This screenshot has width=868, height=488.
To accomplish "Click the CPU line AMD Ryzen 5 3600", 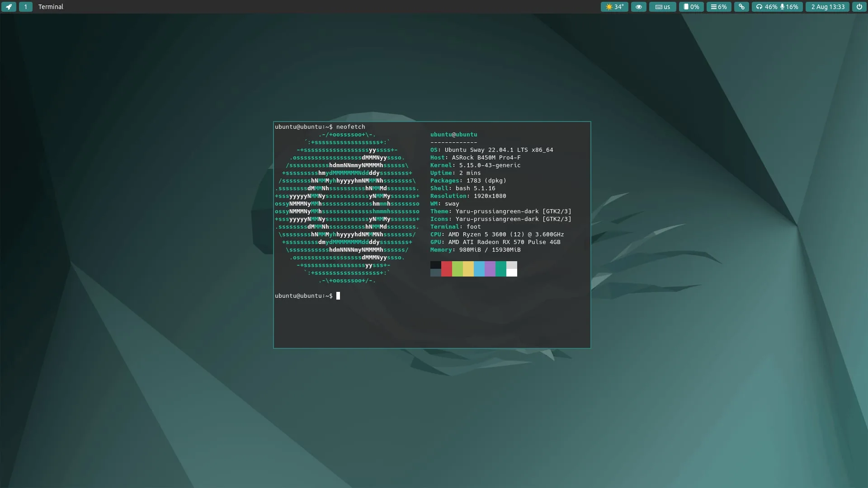I will click(x=497, y=235).
